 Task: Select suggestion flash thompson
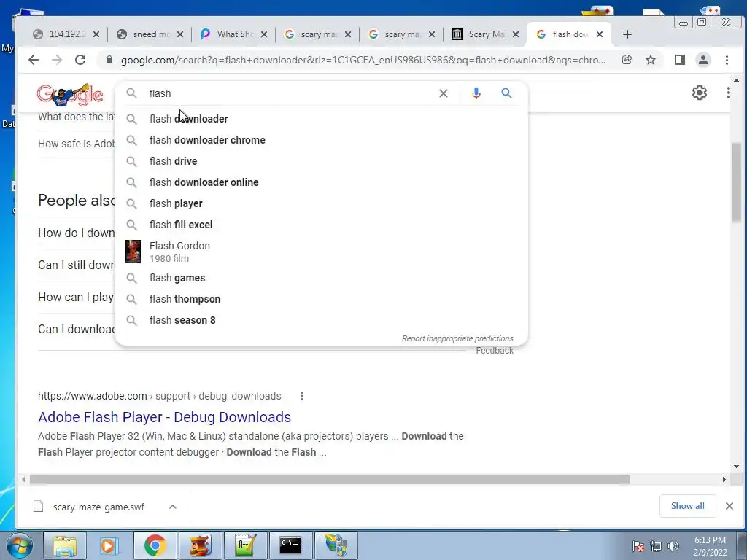(x=321, y=299)
